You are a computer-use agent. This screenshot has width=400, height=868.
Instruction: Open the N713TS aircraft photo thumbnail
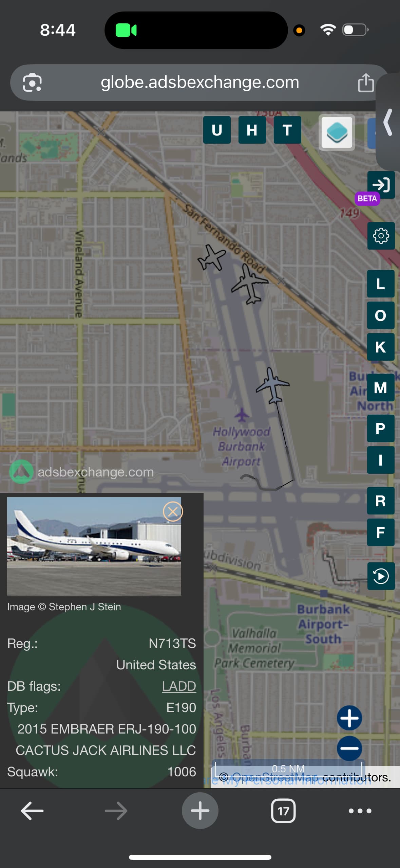(94, 546)
